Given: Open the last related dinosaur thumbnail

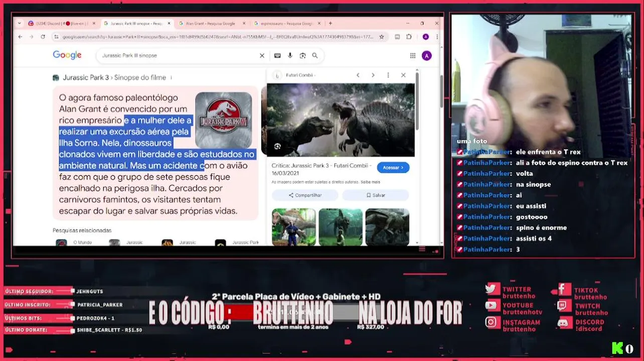Looking at the screenshot, I should coord(387,227).
